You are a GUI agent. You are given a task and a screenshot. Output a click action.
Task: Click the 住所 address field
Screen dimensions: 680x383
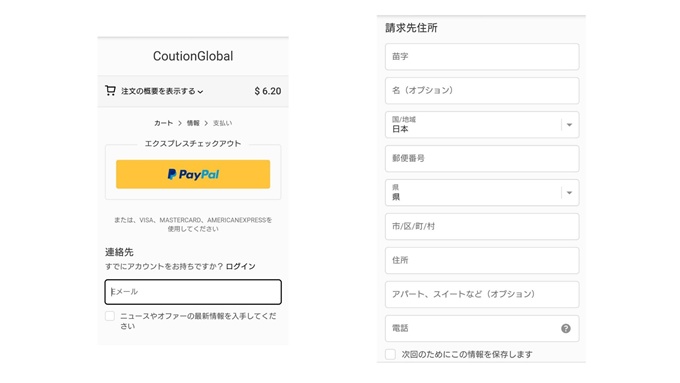[x=482, y=261]
